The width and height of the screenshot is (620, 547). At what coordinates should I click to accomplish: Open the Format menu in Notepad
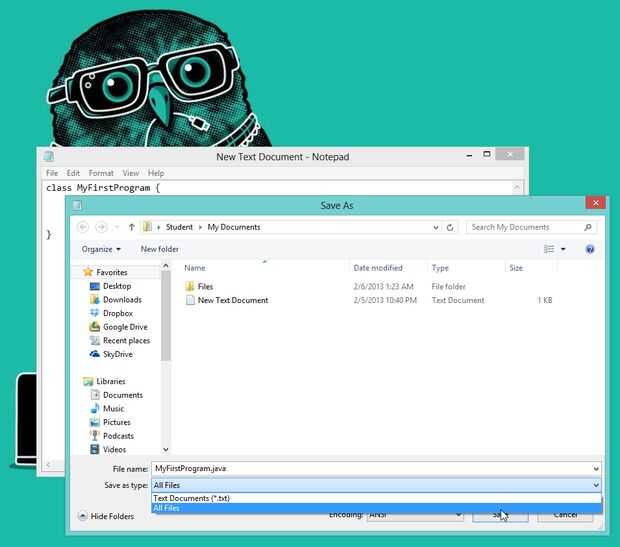[x=101, y=173]
